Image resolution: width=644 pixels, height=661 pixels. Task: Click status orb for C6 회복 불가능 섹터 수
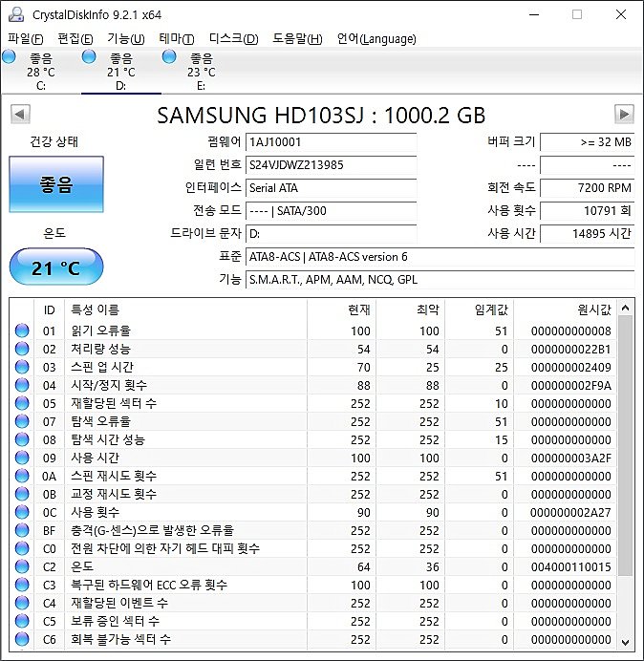click(22, 639)
